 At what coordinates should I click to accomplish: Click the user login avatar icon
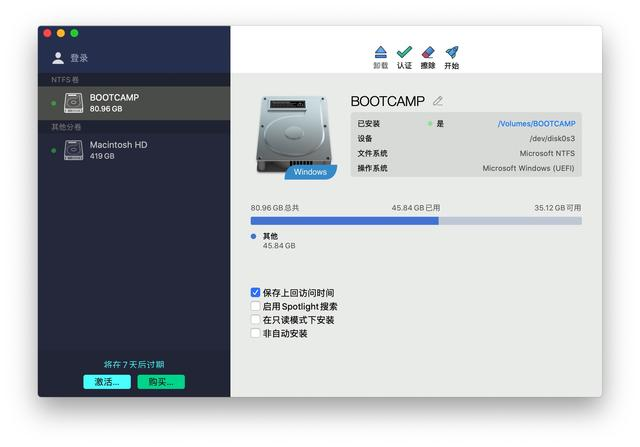click(58, 58)
